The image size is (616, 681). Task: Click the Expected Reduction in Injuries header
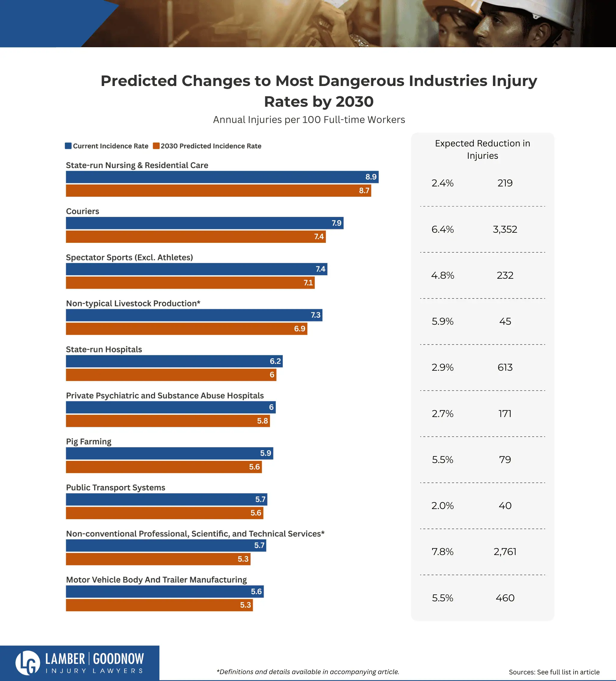pos(482,149)
